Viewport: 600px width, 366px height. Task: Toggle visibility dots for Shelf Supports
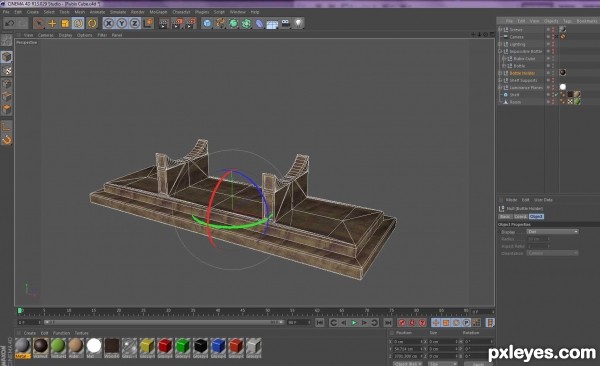pos(553,80)
